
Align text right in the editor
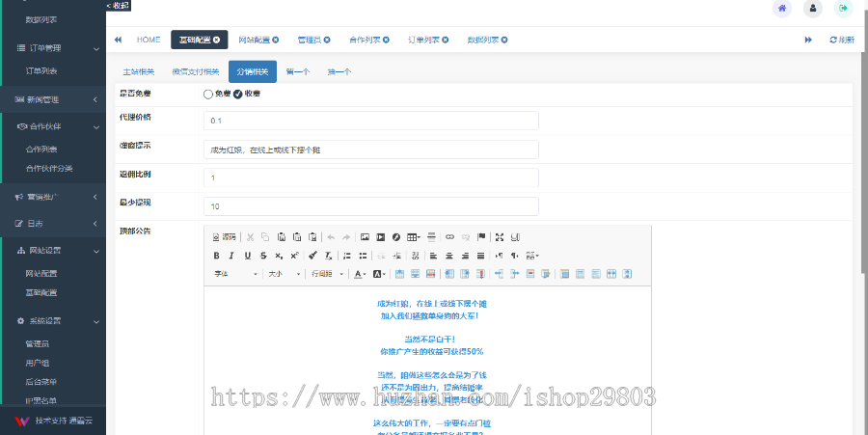point(465,256)
